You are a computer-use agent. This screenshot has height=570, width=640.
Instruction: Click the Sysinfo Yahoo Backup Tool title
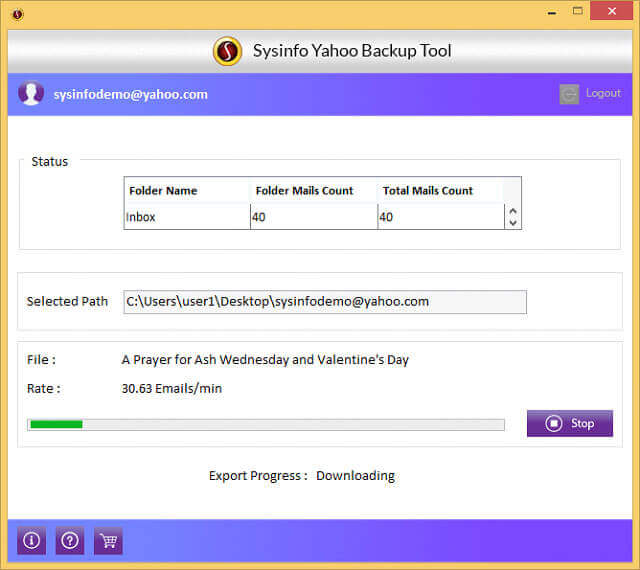tap(352, 51)
